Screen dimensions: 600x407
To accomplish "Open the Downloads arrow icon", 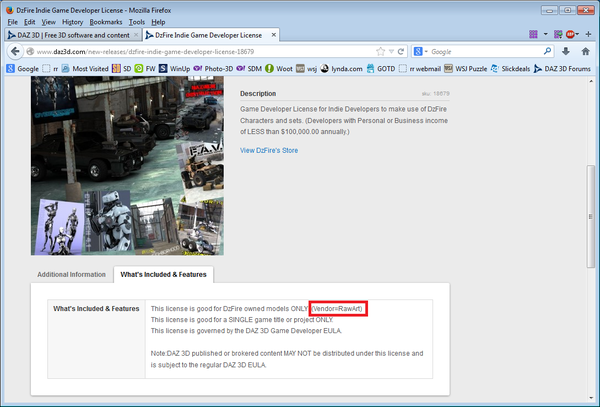I will pos(566,51).
